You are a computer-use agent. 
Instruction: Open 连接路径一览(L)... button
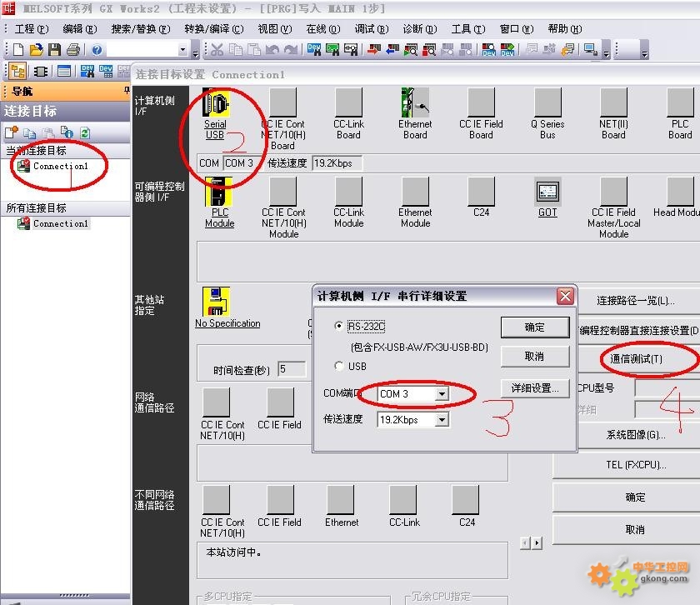(x=635, y=301)
